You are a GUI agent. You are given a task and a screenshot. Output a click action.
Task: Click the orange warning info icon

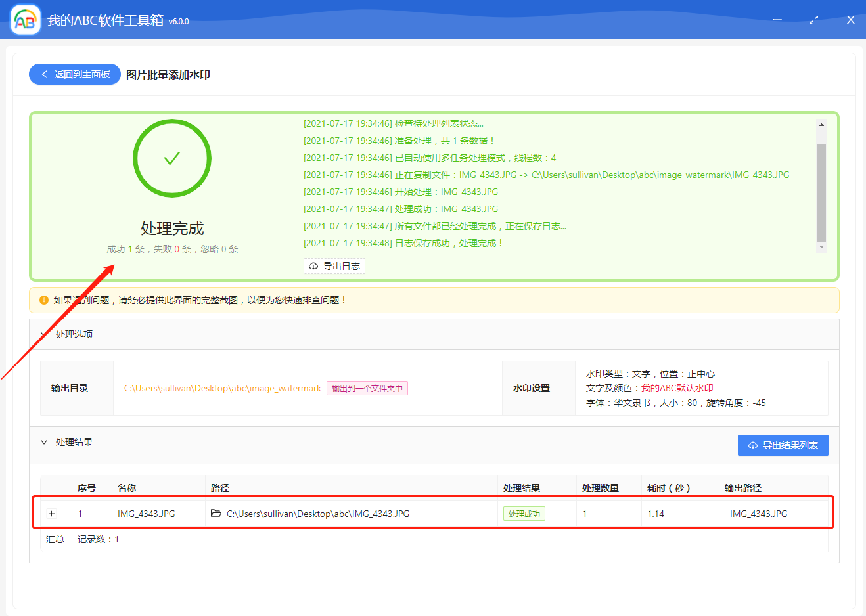click(x=44, y=300)
